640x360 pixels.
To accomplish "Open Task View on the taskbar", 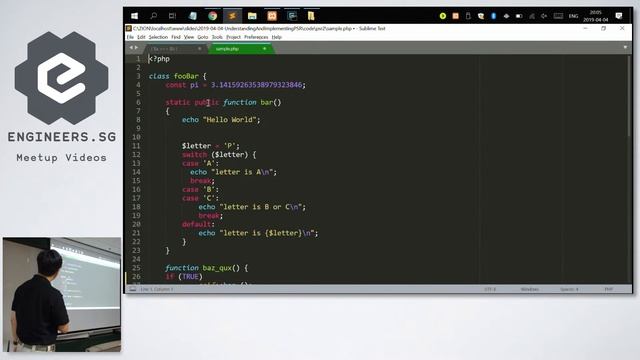I will click(172, 16).
